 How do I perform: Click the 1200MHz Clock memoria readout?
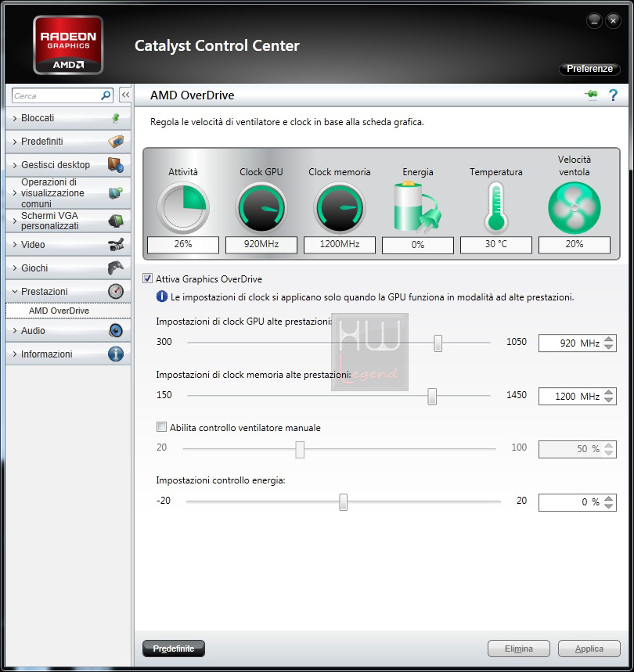pos(340,244)
